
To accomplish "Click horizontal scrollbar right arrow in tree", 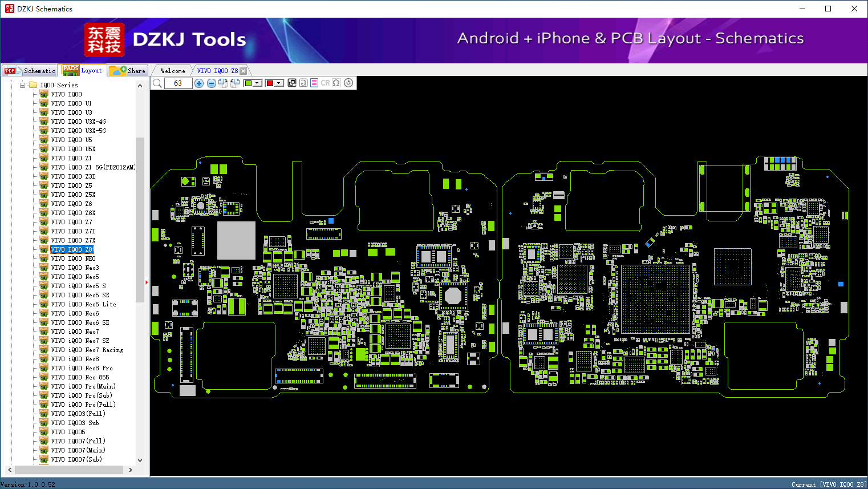I will [x=131, y=470].
